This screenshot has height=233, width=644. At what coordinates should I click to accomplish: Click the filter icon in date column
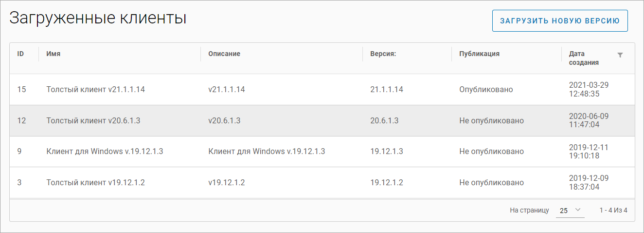(620, 55)
